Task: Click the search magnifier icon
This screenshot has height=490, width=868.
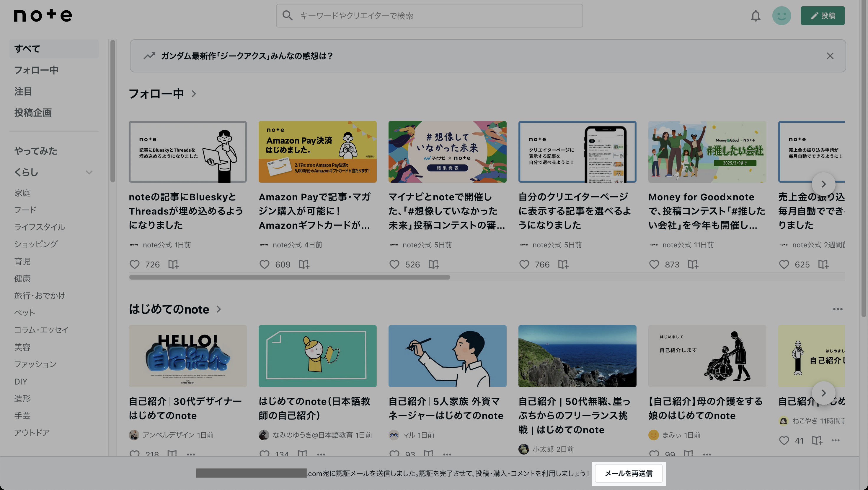Action: (288, 15)
